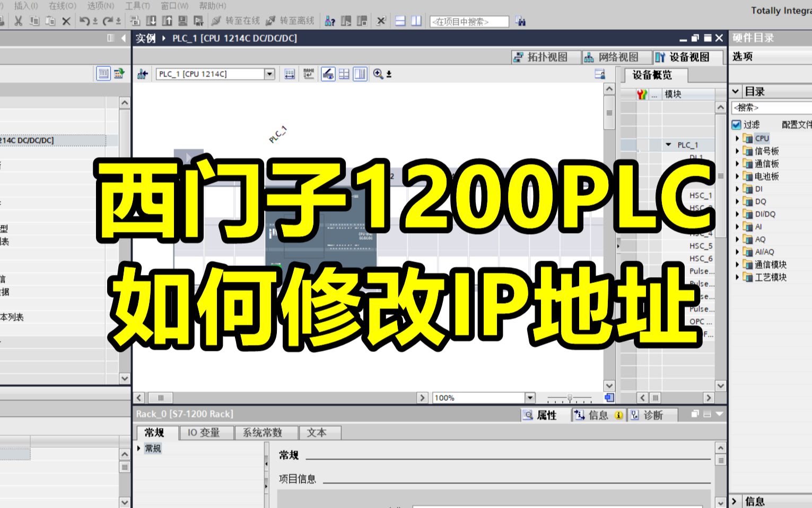Split editor space vertically

click(x=416, y=21)
